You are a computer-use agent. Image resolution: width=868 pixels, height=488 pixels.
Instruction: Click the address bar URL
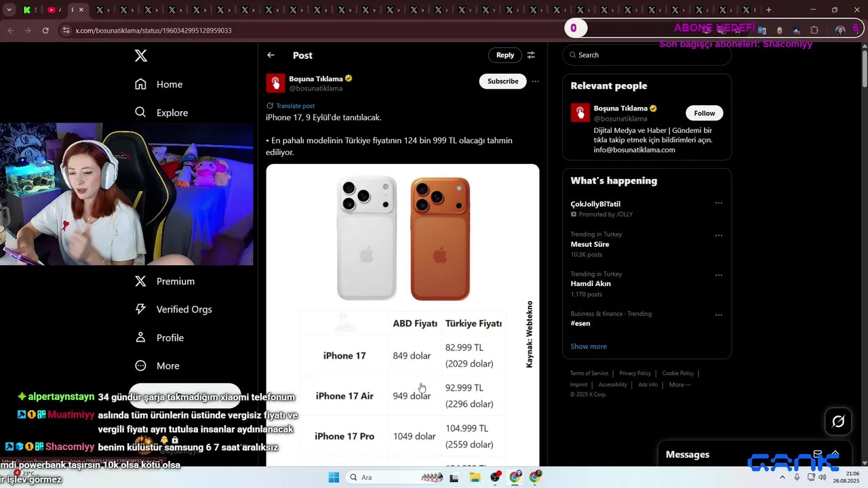point(153,30)
